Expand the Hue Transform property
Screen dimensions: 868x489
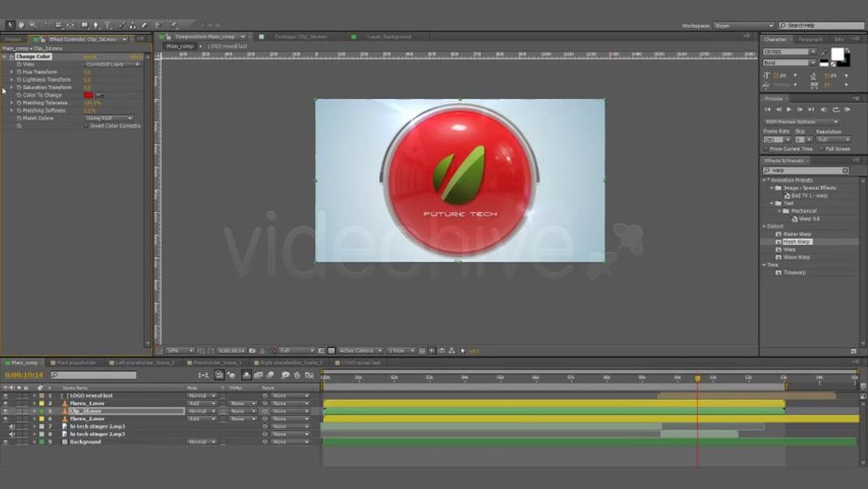[12, 72]
